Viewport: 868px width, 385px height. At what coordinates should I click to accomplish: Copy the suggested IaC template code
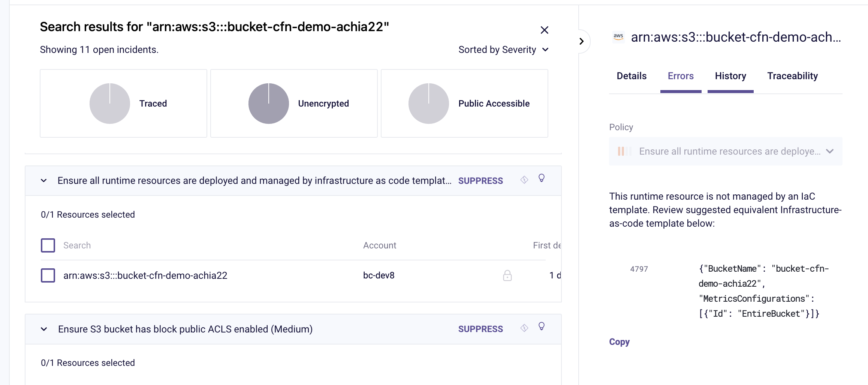(619, 342)
